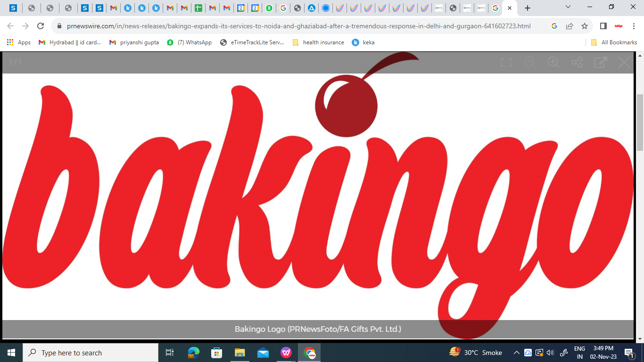This screenshot has width=644, height=362.
Task: Expand the All Bookmarks folder
Action: (x=614, y=42)
